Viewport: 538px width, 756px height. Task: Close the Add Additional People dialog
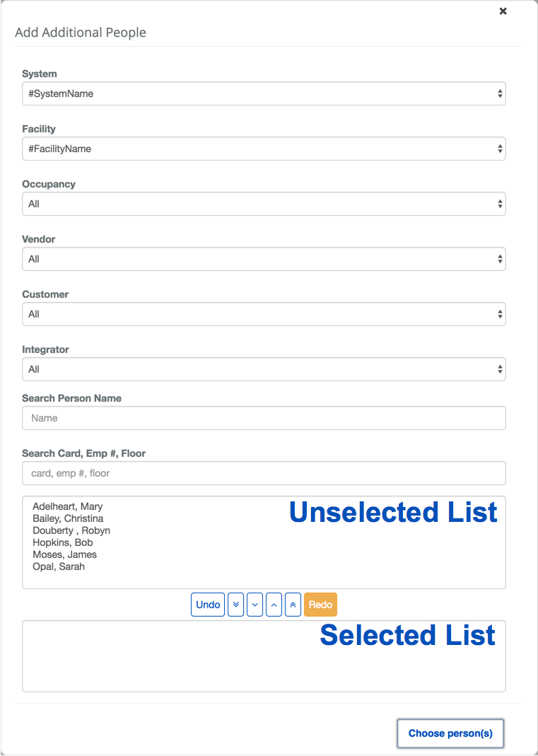coord(503,11)
